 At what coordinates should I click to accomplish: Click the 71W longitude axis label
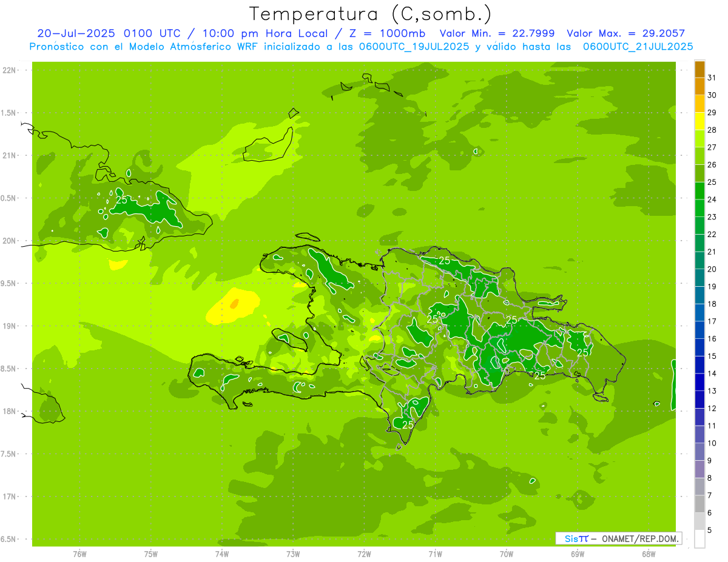[x=435, y=554]
